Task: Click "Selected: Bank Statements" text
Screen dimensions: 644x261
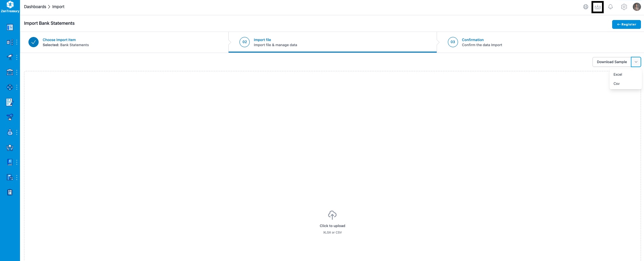Action: (66, 45)
